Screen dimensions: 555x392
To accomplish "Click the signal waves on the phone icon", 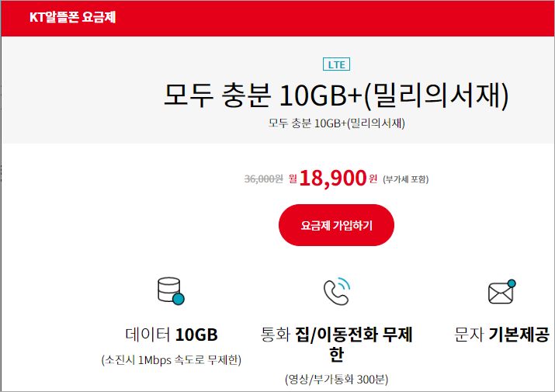I will point(344,284).
